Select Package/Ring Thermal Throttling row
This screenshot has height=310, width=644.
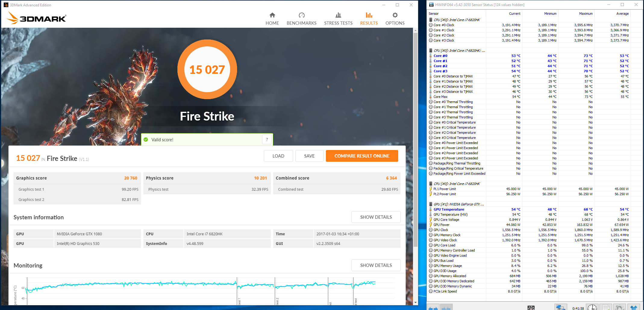coord(529,163)
